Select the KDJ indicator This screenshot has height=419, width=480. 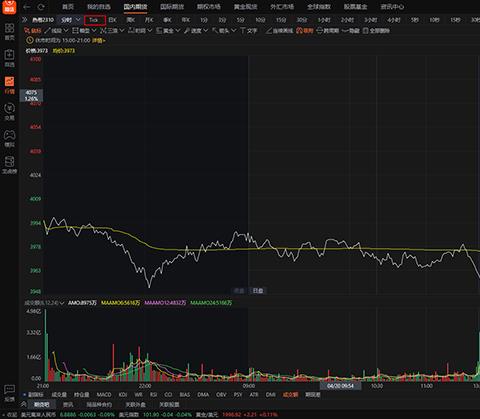pos(123,395)
